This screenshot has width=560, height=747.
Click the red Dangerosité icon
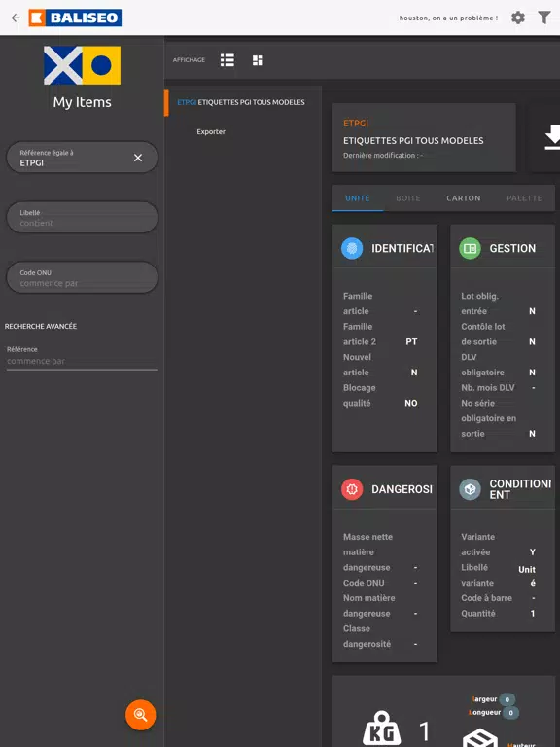pos(352,489)
